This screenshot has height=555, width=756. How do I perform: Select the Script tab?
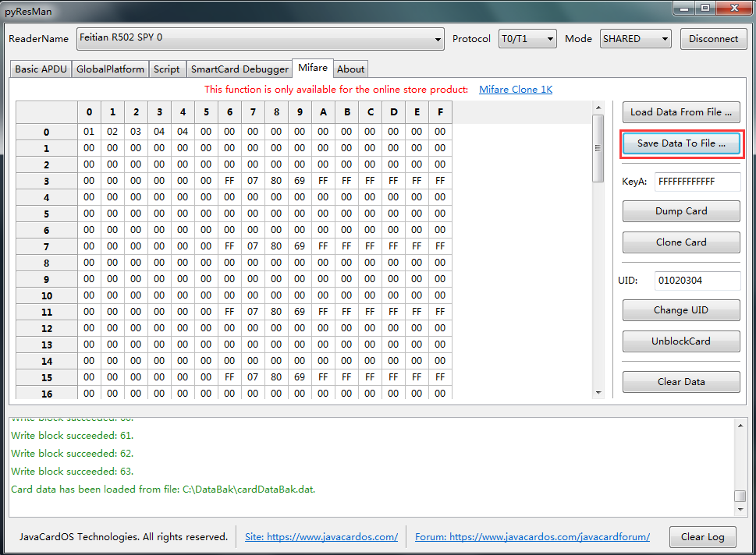click(166, 69)
